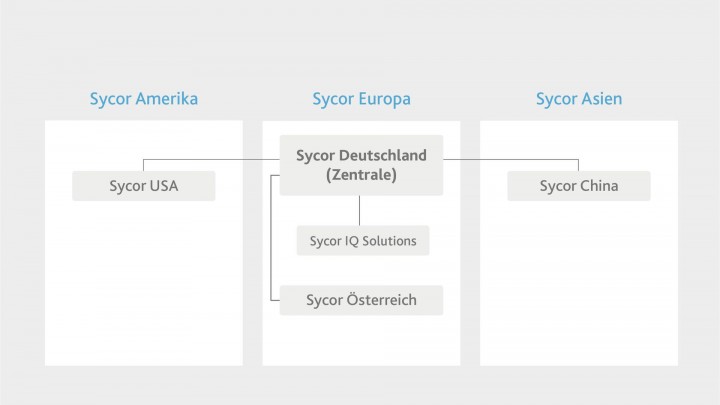Click the Sycor Asien heading
This screenshot has width=720, height=405.
click(579, 99)
